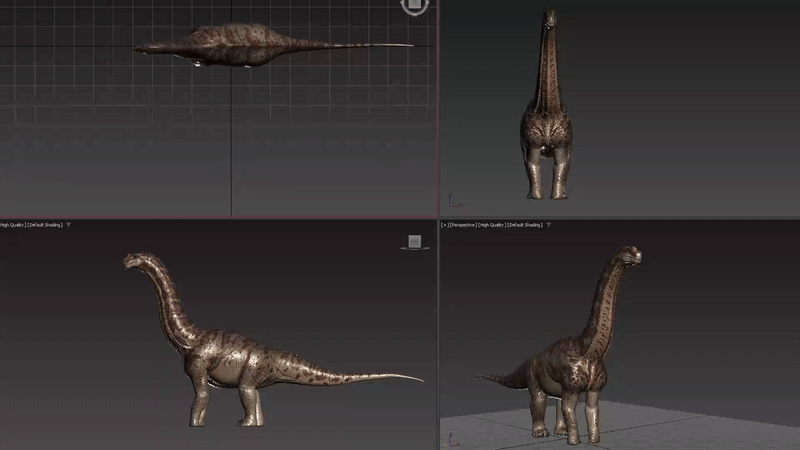
Task: Open the [+] general menu of Perspective viewport
Action: click(445, 225)
